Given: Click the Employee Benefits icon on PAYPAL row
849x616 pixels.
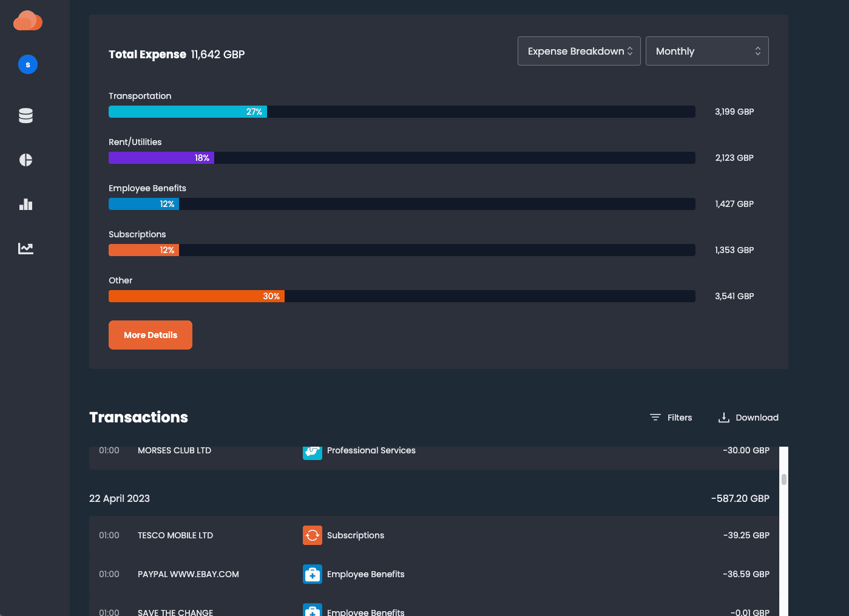Looking at the screenshot, I should 312,574.
